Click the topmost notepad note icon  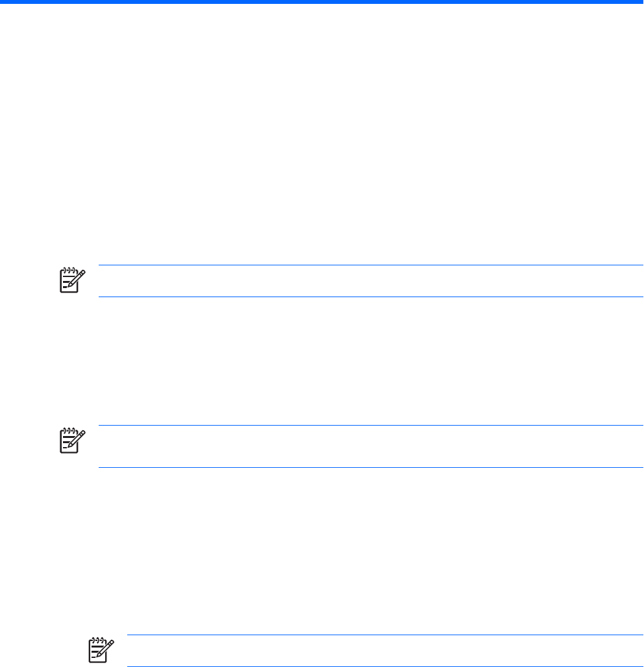pyautogui.click(x=72, y=280)
